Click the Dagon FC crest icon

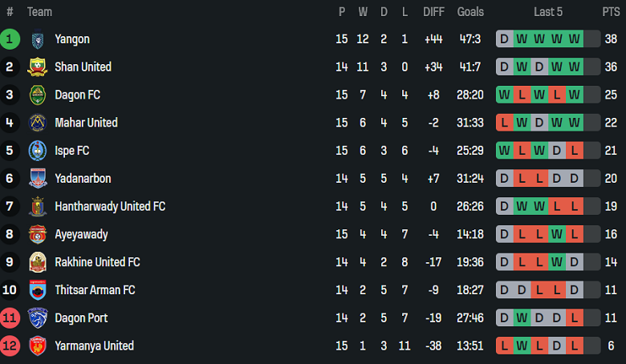(38, 95)
